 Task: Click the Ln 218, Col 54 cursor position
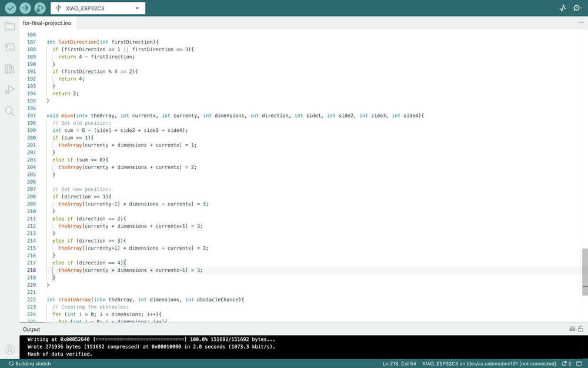(x=399, y=363)
